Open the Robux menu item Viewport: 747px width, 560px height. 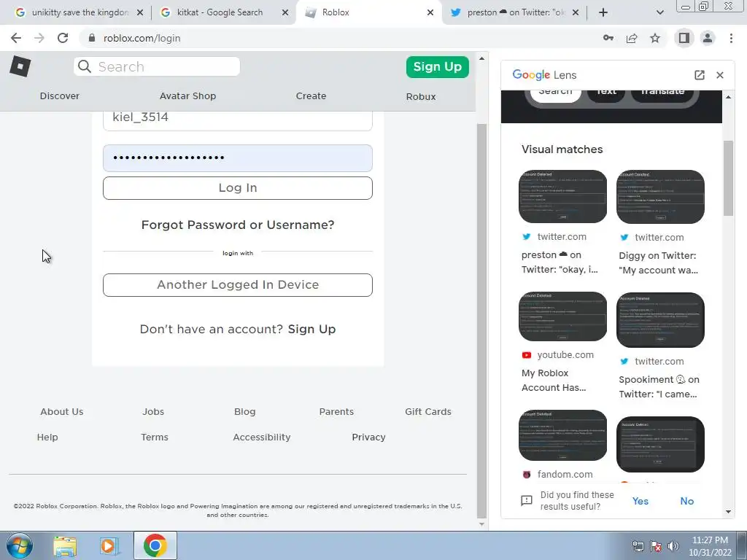pyautogui.click(x=421, y=96)
